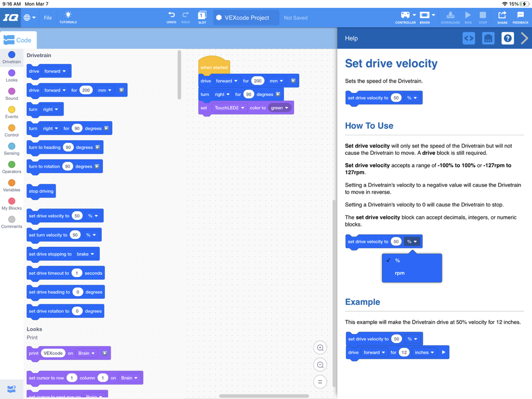Screen dimensions: 532x399
Task: Open the File menu
Action: click(x=47, y=17)
